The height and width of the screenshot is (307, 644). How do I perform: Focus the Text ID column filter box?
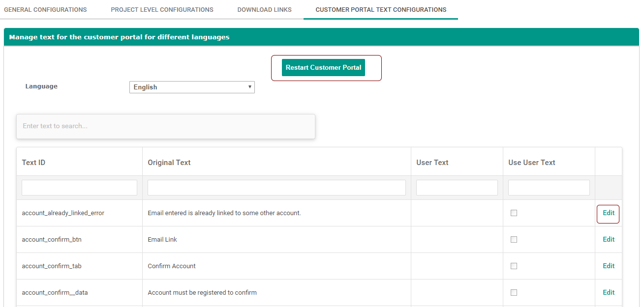tap(79, 188)
